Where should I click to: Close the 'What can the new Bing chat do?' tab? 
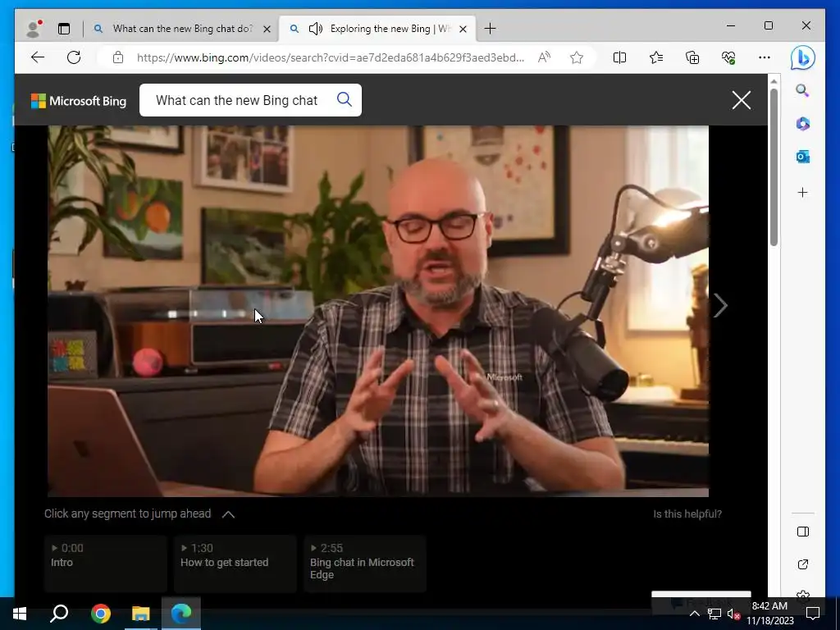pyautogui.click(x=267, y=29)
